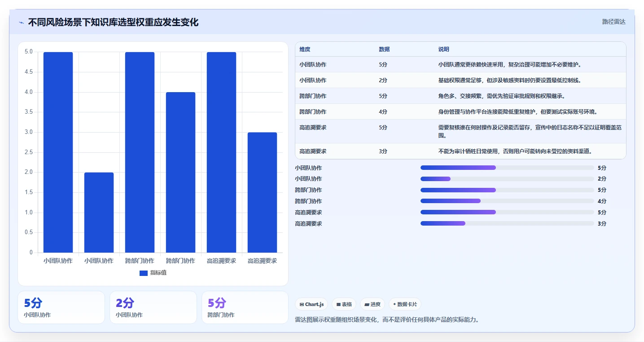Click the 高追溯要求 bar reaching 5.0
This screenshot has width=644, height=342.
221,152
